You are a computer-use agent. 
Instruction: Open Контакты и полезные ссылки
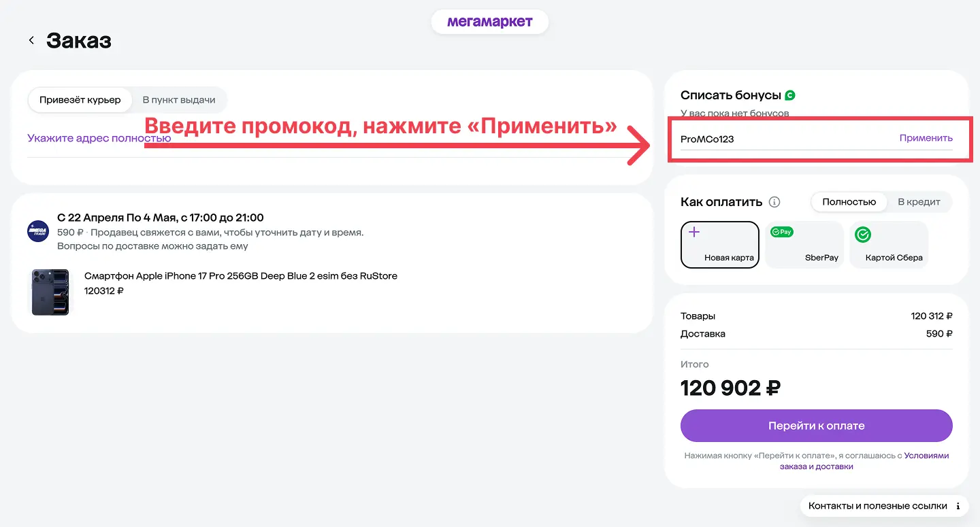pyautogui.click(x=884, y=506)
